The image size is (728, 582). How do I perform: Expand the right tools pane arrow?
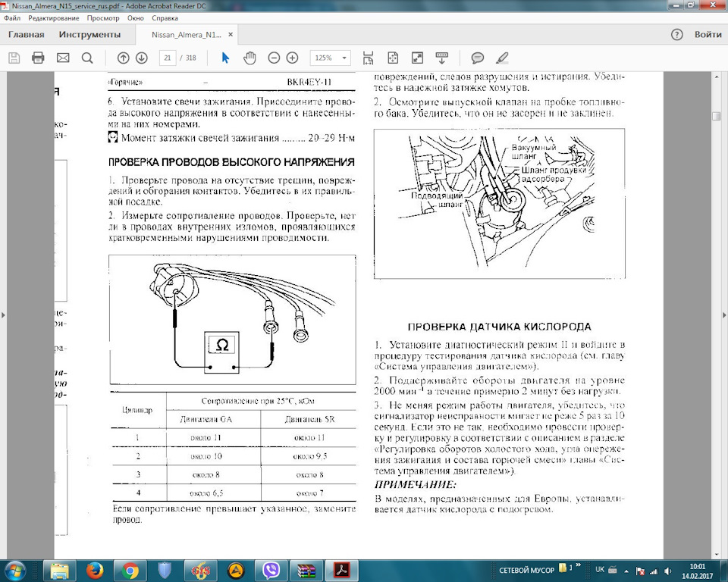[x=724, y=315]
